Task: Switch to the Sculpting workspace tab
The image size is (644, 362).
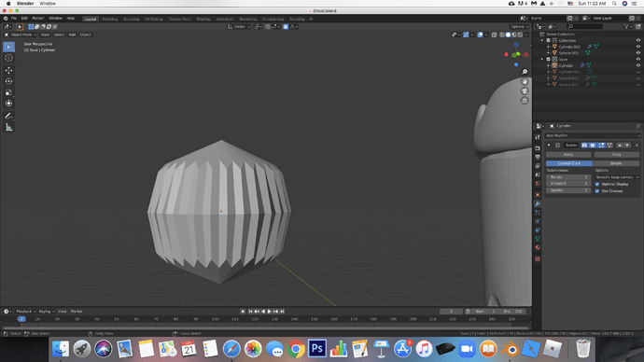Action: (131, 19)
